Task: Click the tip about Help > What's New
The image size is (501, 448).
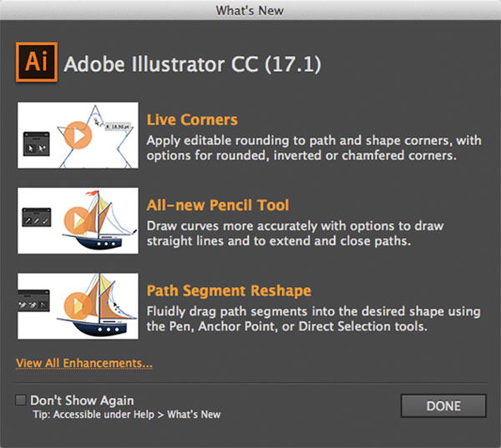Action: (127, 414)
